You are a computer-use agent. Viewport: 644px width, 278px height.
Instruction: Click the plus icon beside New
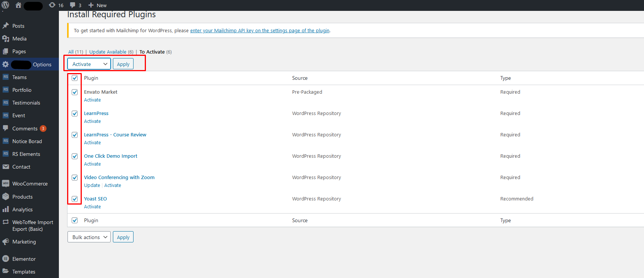coord(91,5)
